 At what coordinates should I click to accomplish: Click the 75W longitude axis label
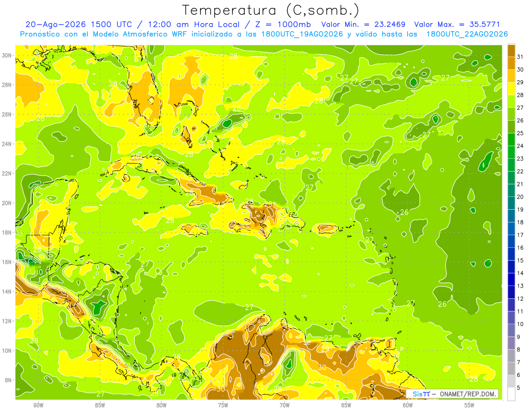pos(223,405)
